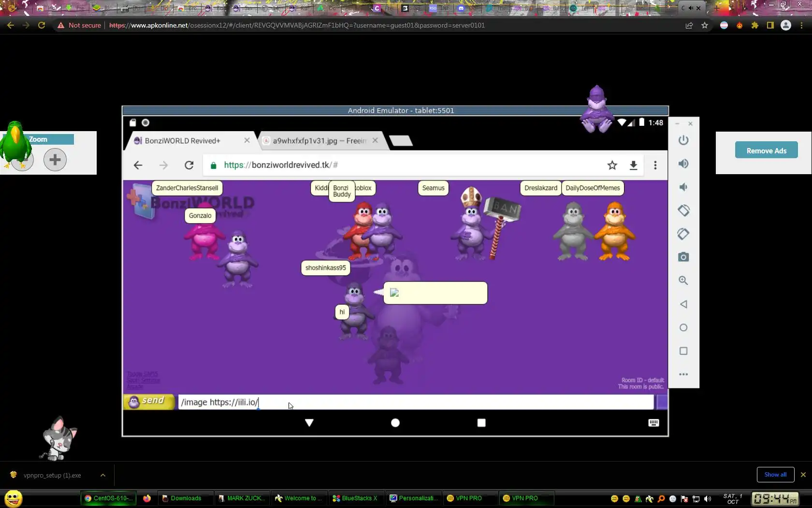Close the BonziWORLD Revived+ tab
Screen dimensions: 812x508
point(247,140)
